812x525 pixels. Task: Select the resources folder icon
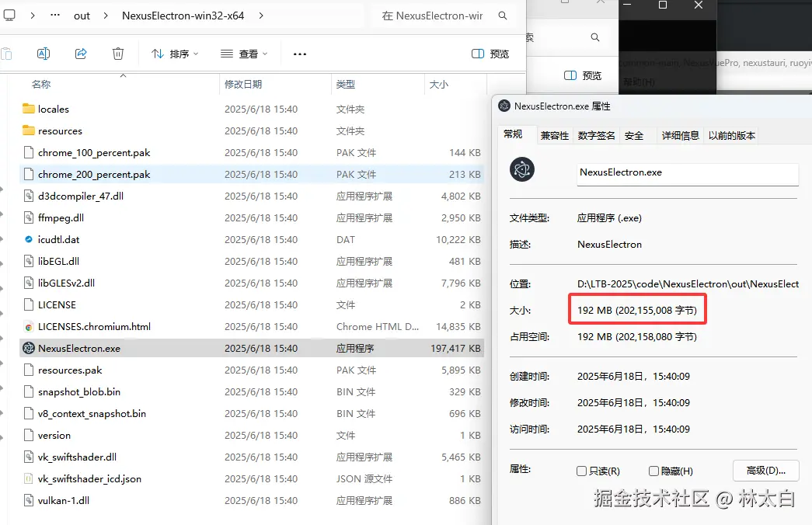(29, 130)
